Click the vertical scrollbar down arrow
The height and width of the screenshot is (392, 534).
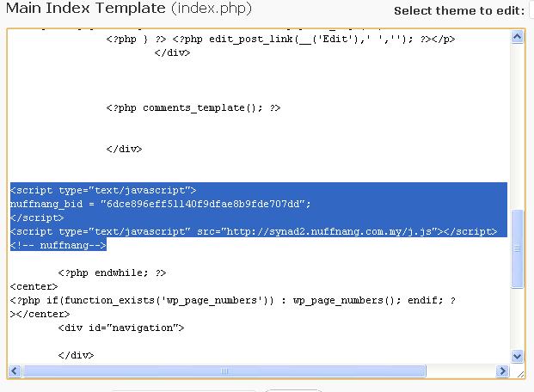coord(518,356)
